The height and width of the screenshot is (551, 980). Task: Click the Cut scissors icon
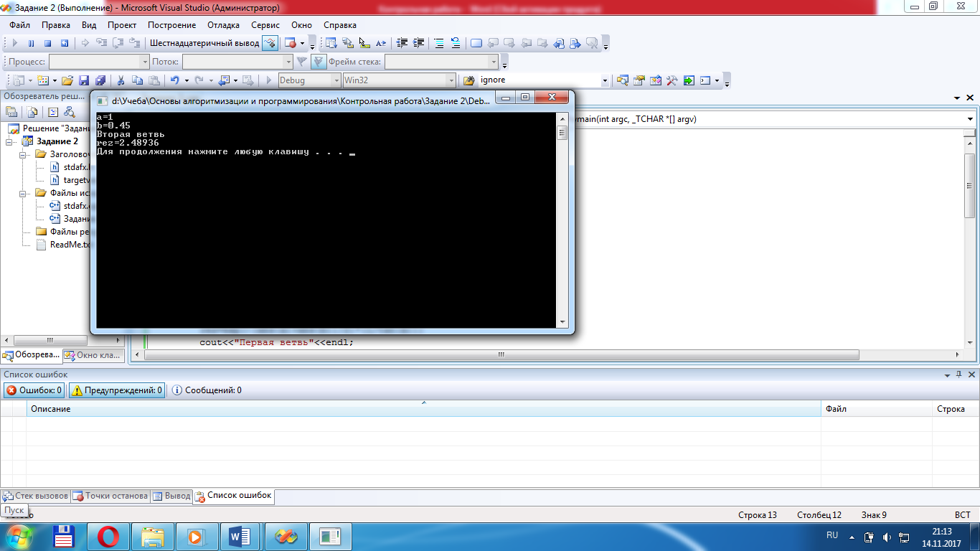121,80
